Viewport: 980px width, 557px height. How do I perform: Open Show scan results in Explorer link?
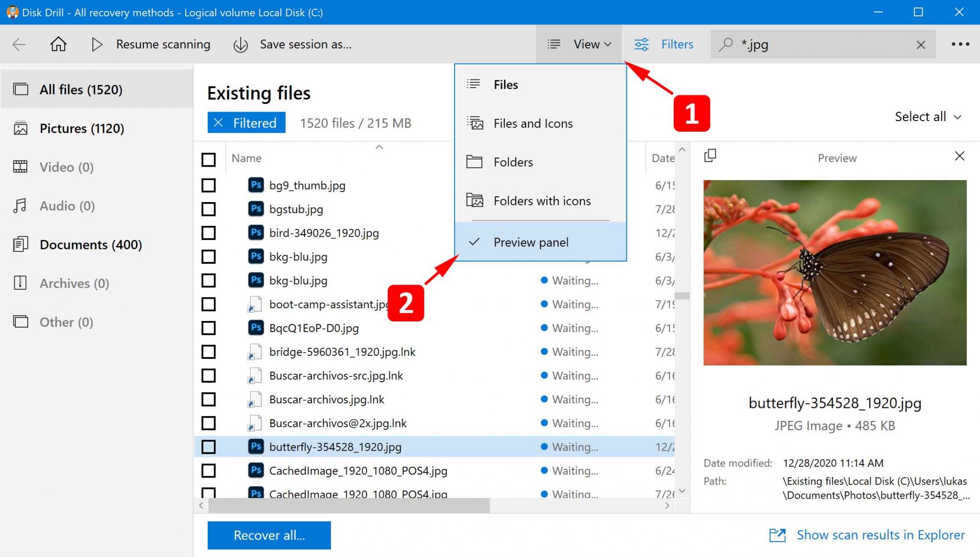(880, 535)
